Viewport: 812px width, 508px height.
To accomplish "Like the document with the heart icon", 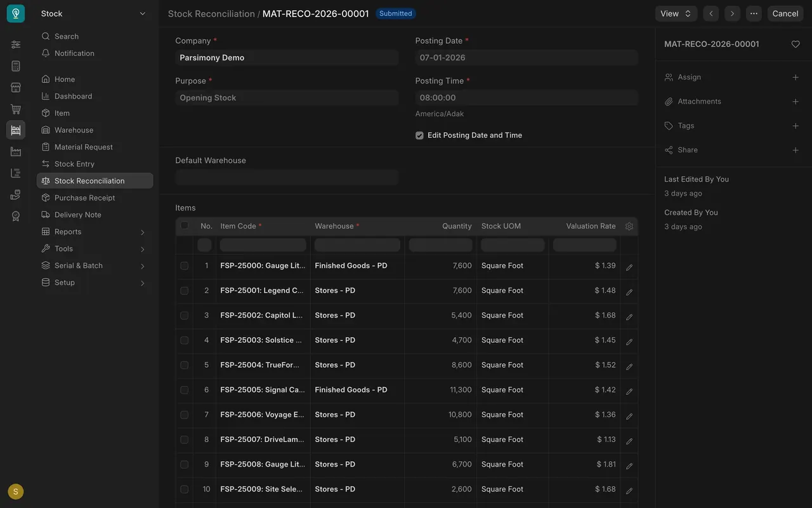I will coord(796,44).
